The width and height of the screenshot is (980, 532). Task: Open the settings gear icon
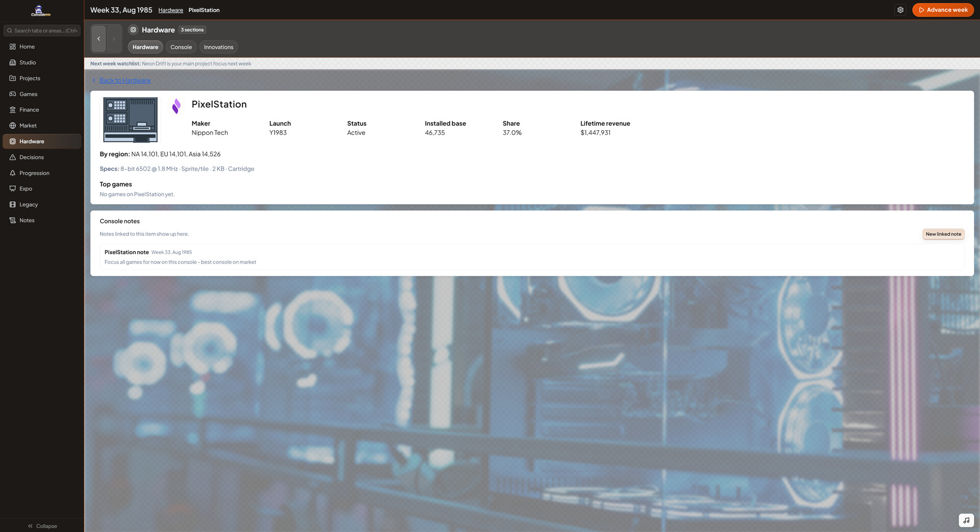coord(900,10)
